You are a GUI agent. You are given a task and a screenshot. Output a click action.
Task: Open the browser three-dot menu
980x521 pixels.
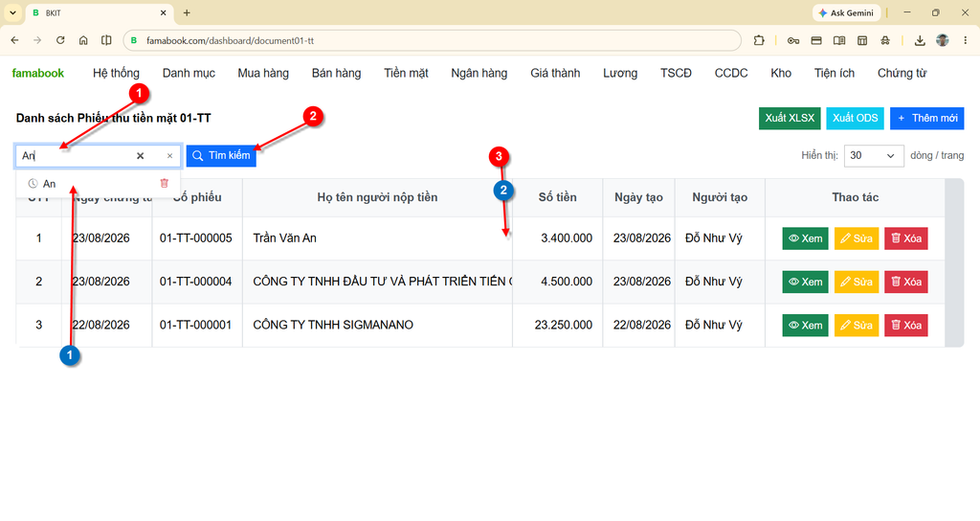point(965,40)
